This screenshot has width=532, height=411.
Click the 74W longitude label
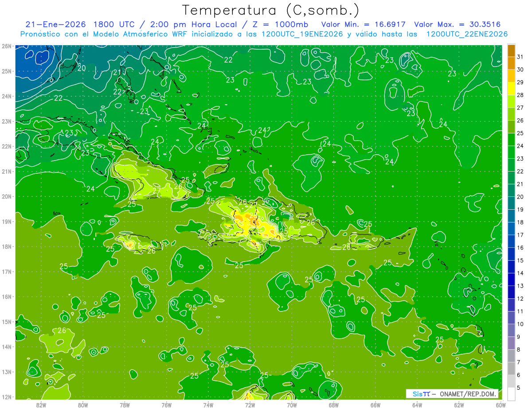[208, 405]
